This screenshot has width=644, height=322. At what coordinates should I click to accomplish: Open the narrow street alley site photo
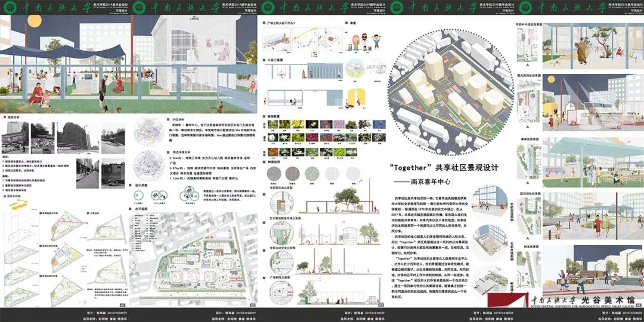tap(87, 174)
